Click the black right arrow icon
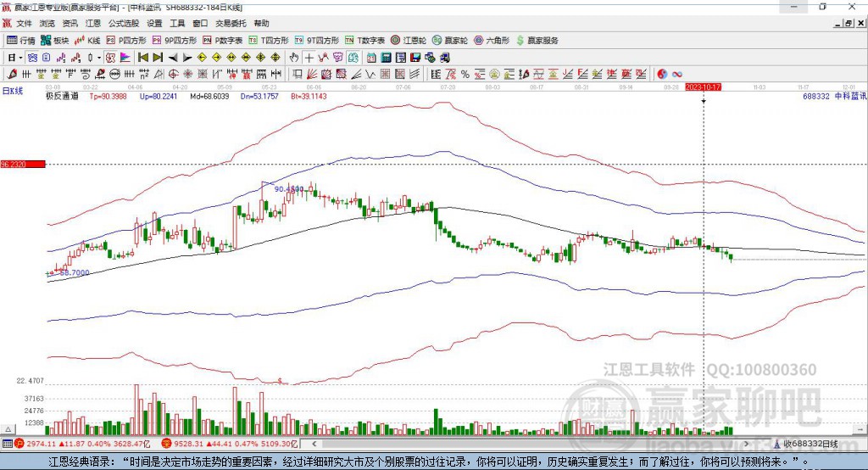This screenshot has width=868, height=470. pos(187,58)
